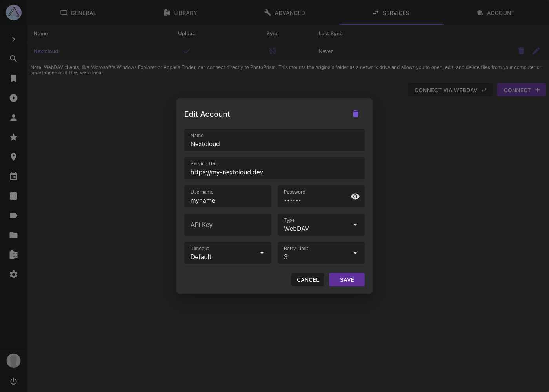Switch to the Advanced tab
This screenshot has height=392, width=549.
tap(285, 13)
